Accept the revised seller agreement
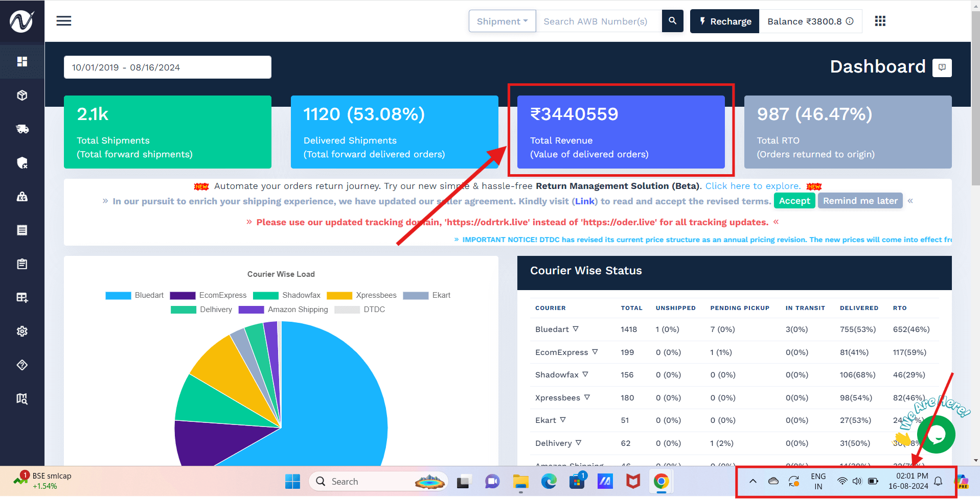 [794, 201]
